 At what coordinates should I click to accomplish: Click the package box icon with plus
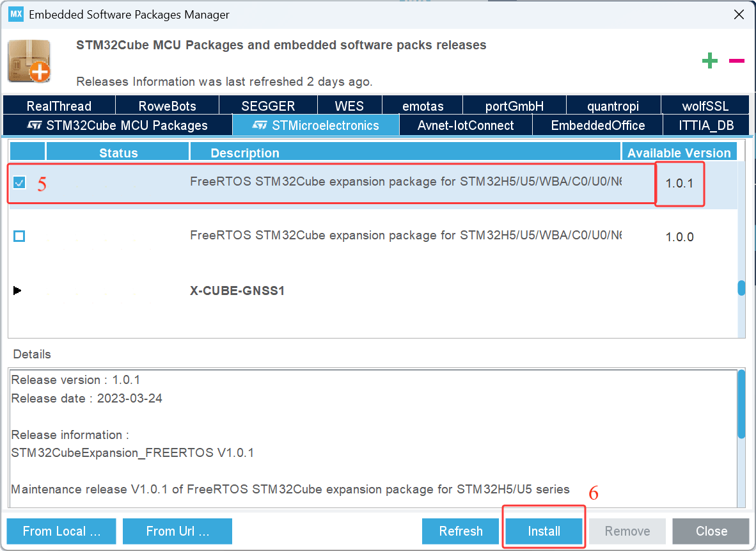29,61
